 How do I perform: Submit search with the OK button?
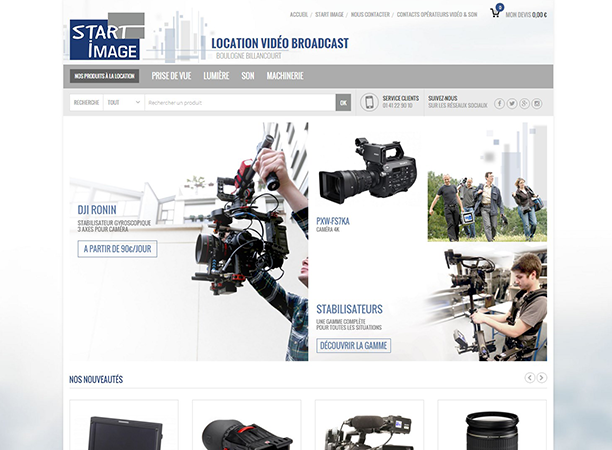coord(343,103)
